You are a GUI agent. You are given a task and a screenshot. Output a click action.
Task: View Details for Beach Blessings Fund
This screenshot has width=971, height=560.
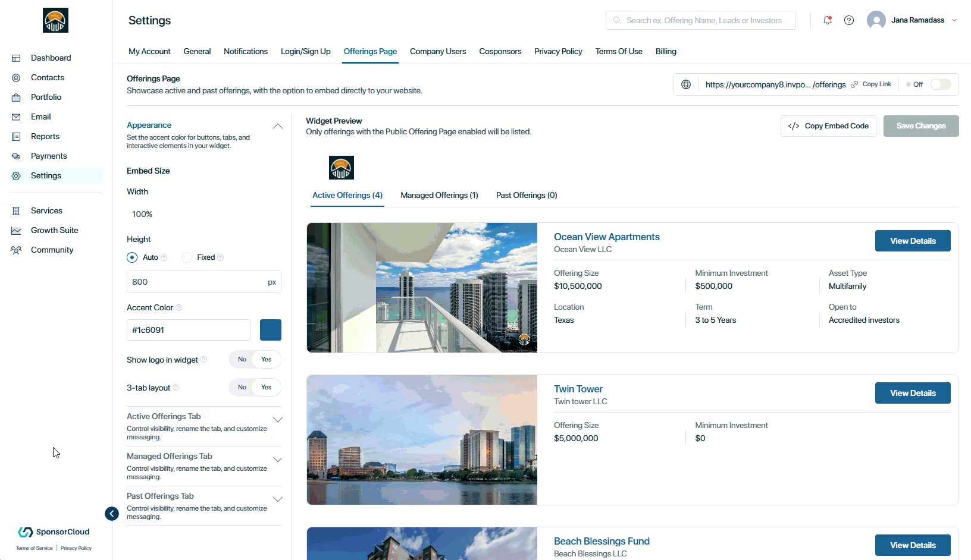point(913,545)
